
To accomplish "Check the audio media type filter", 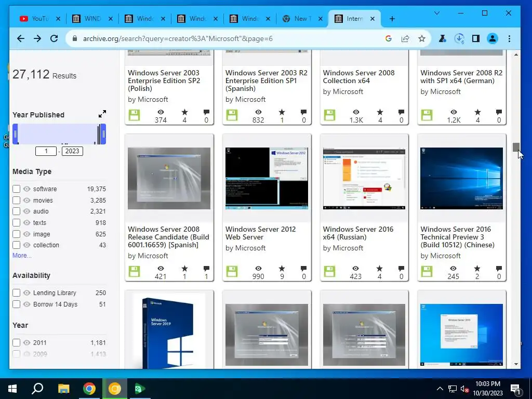I will (16, 211).
